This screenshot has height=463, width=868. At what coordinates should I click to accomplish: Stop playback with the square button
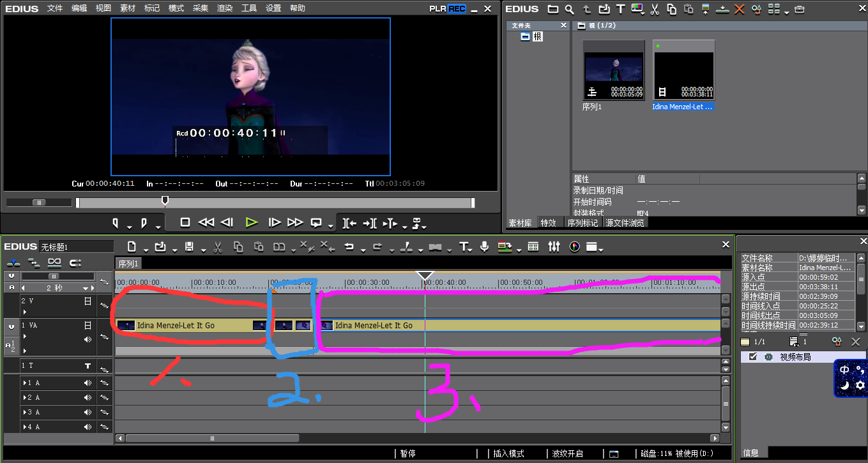click(185, 222)
